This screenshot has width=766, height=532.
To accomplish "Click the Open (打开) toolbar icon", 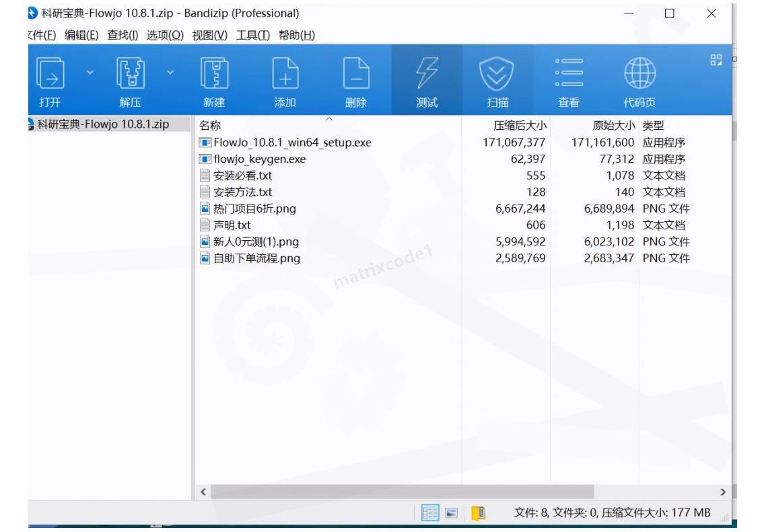I will 50,73.
